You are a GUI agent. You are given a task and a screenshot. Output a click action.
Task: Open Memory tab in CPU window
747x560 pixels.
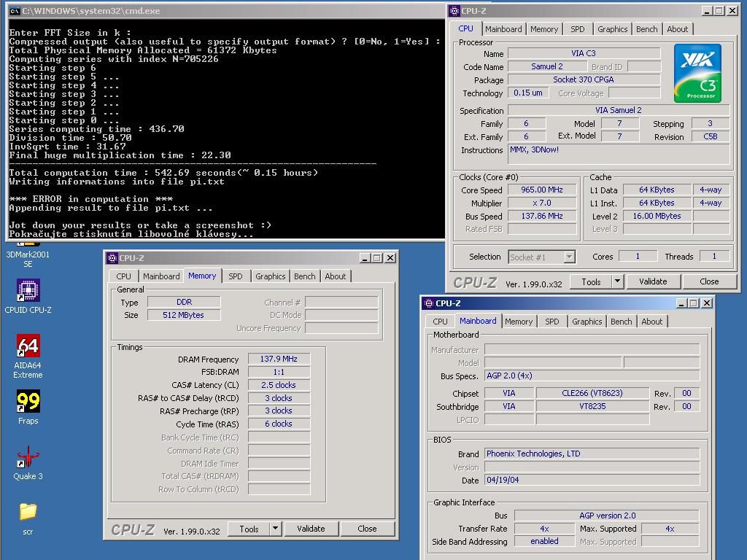tap(544, 29)
